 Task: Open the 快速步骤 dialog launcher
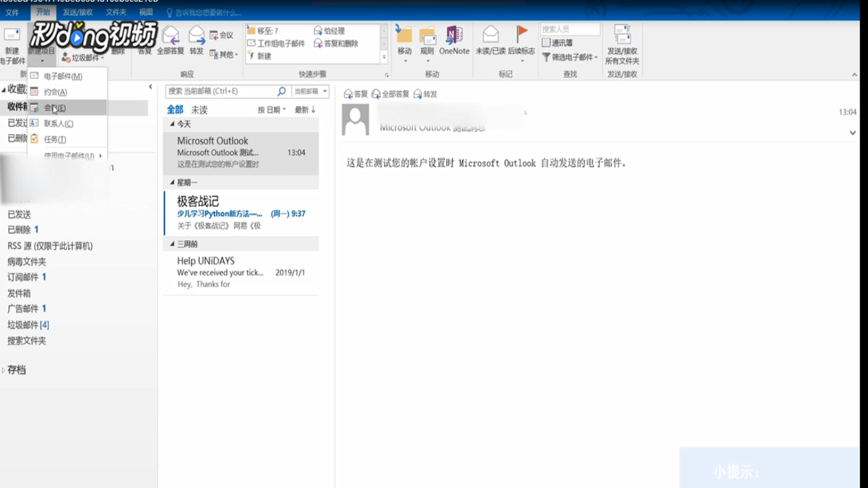click(x=386, y=75)
